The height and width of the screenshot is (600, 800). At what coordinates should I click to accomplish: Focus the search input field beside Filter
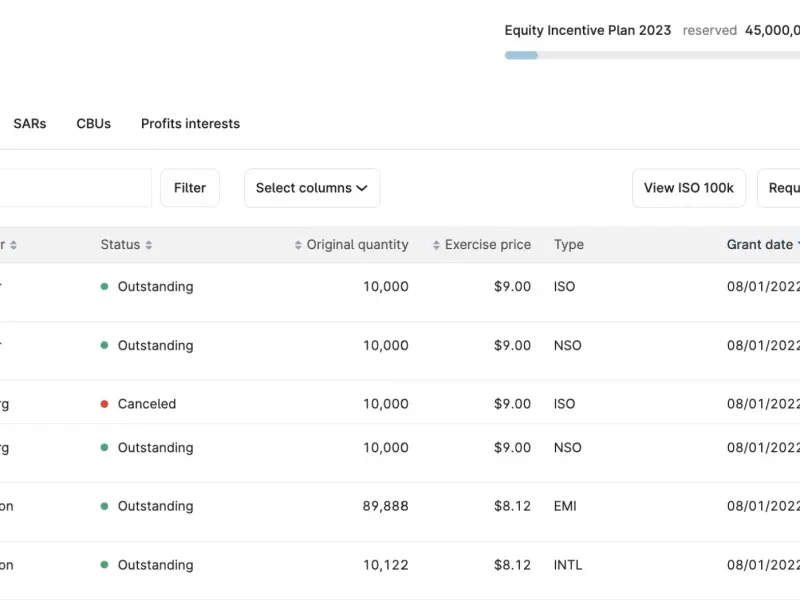pyautogui.click(x=76, y=188)
